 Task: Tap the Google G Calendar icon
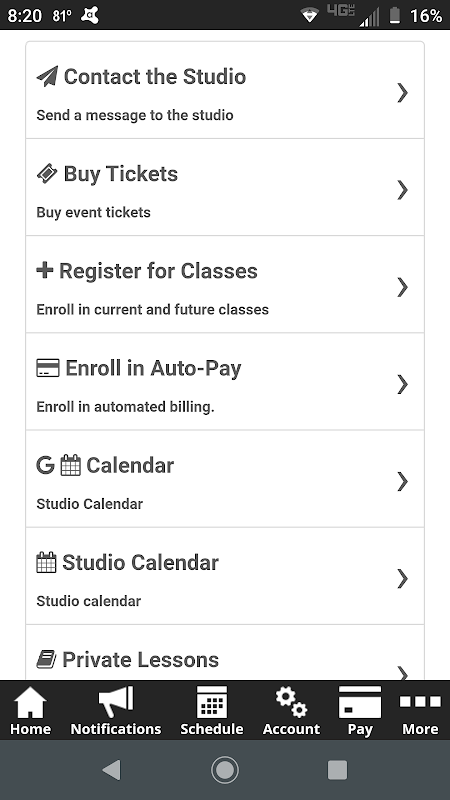pyautogui.click(x=45, y=465)
